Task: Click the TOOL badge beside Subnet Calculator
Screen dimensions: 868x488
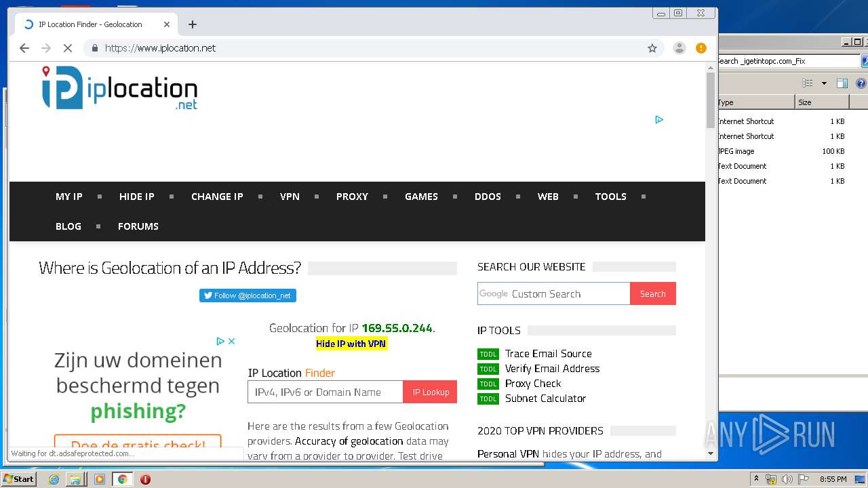Action: (488, 399)
